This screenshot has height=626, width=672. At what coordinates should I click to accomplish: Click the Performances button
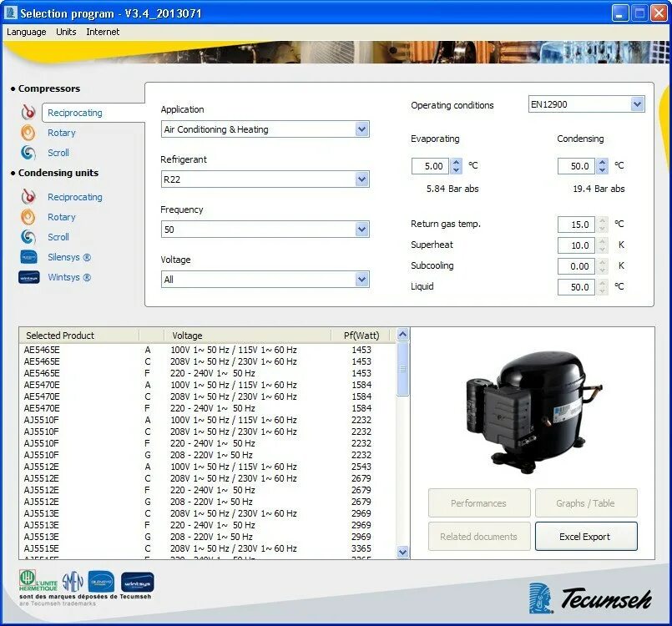click(479, 503)
